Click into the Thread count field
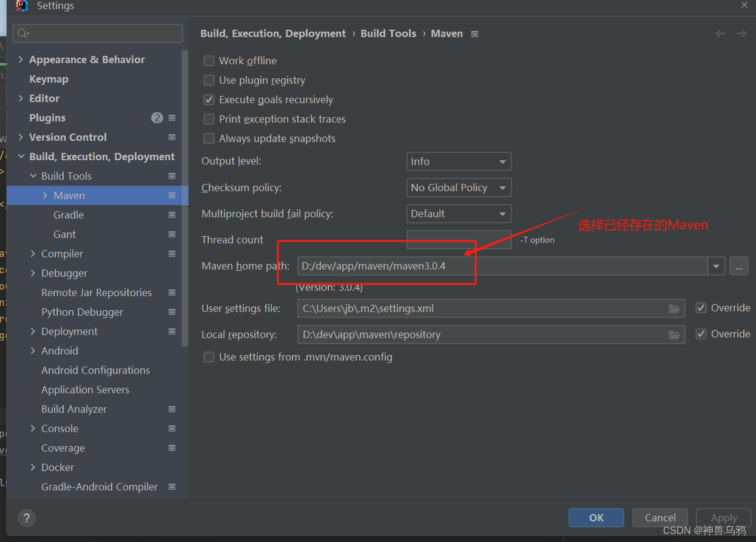This screenshot has width=756, height=542. (459, 240)
